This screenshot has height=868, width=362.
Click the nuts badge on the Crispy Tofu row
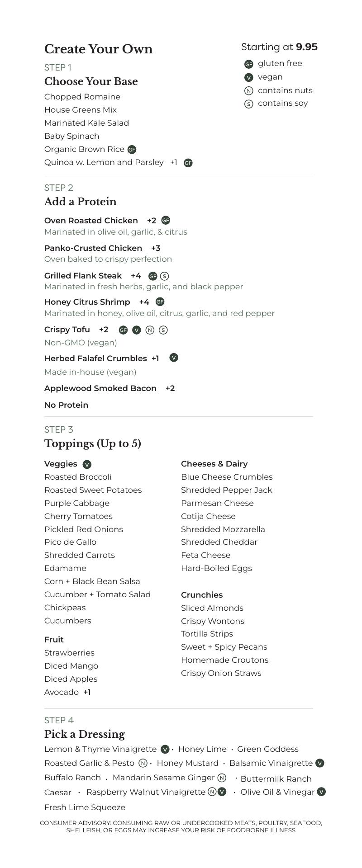tap(150, 330)
